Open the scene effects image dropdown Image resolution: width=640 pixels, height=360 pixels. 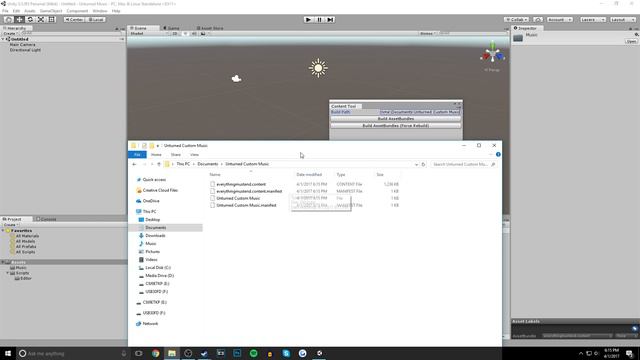(204, 33)
